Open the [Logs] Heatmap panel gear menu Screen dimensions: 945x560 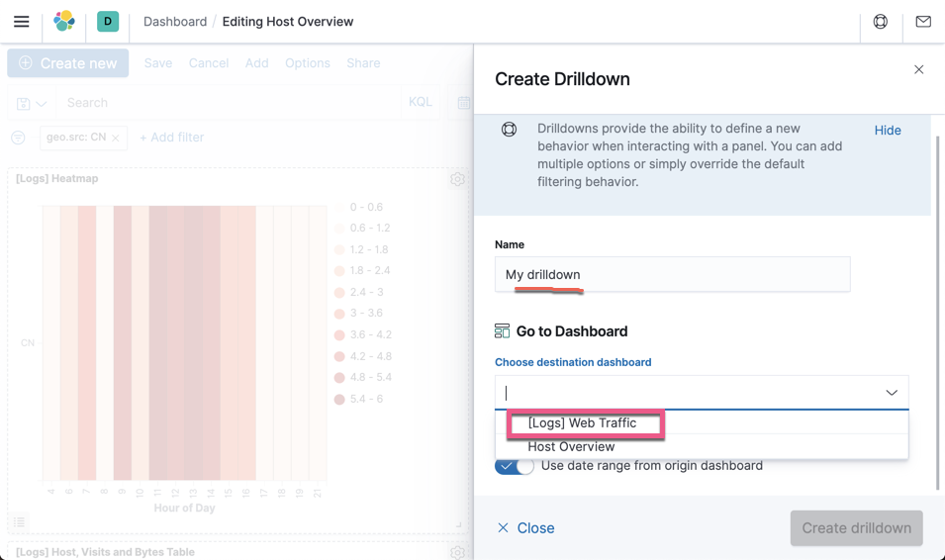(457, 179)
